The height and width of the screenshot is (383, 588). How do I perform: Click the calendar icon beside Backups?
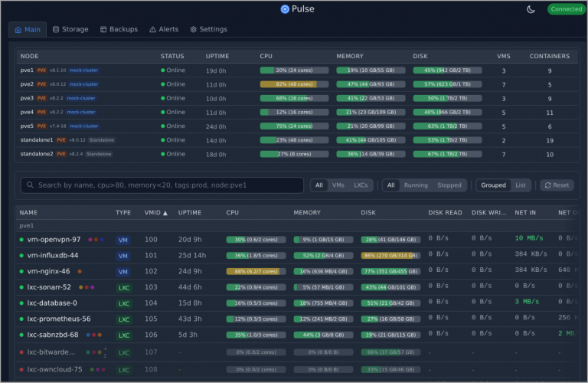[x=103, y=29]
